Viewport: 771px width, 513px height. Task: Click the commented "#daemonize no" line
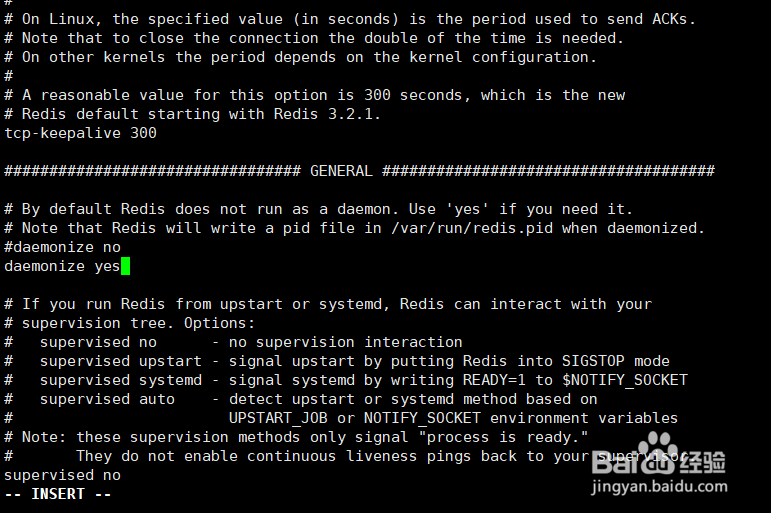tap(62, 247)
